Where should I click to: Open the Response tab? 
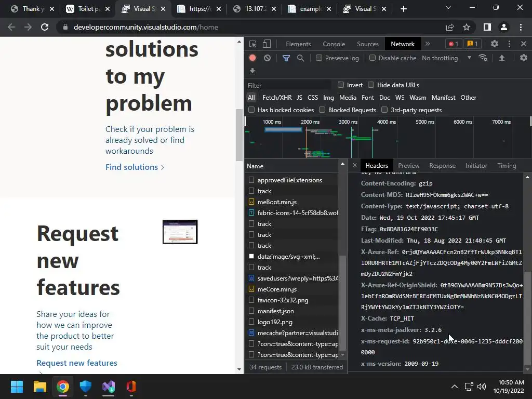pos(442,166)
